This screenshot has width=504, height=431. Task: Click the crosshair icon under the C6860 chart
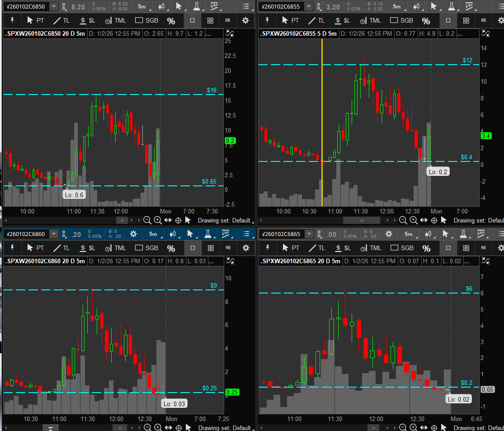point(178,427)
